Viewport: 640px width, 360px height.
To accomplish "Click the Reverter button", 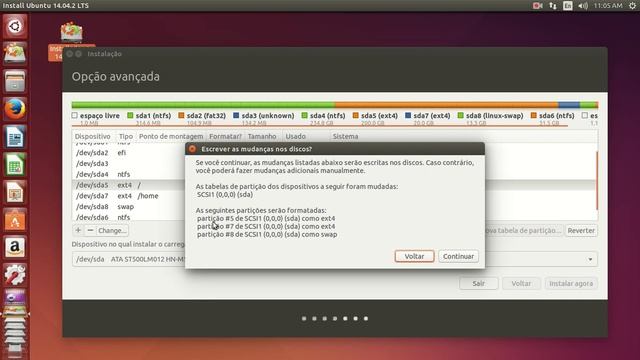I will [581, 231].
